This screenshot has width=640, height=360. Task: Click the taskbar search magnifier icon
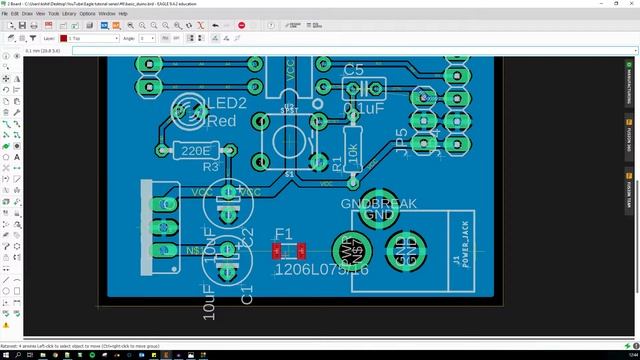[18, 355]
